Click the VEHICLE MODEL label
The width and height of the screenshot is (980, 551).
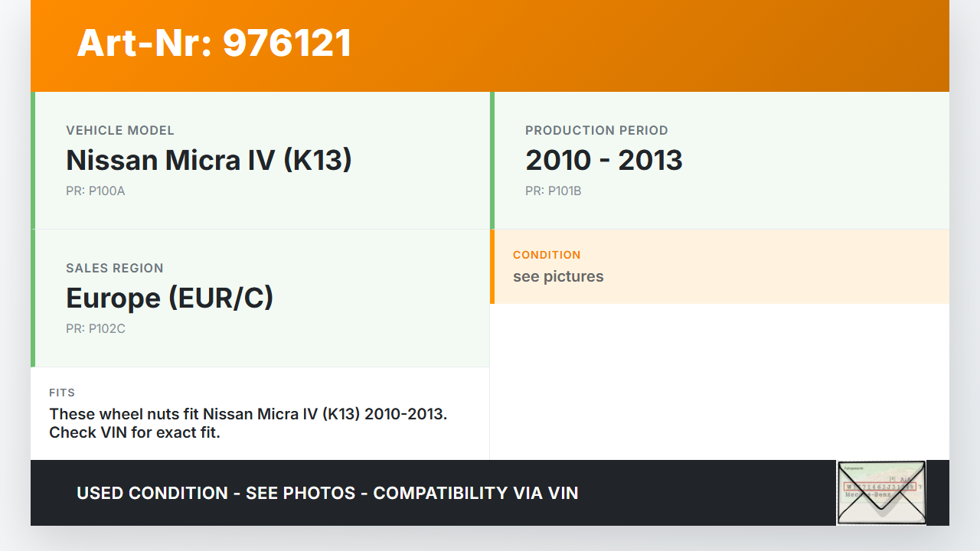point(120,131)
